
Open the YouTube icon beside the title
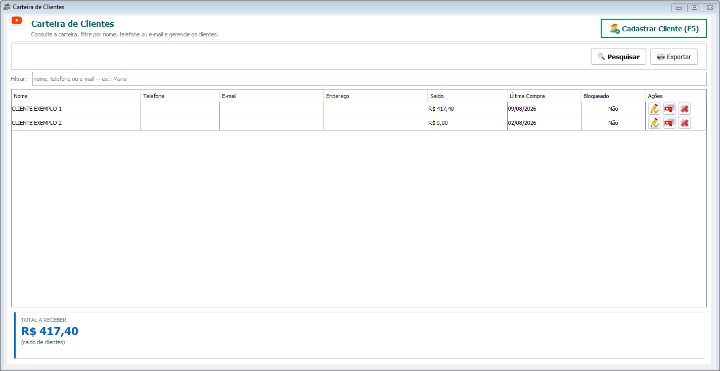(x=17, y=21)
